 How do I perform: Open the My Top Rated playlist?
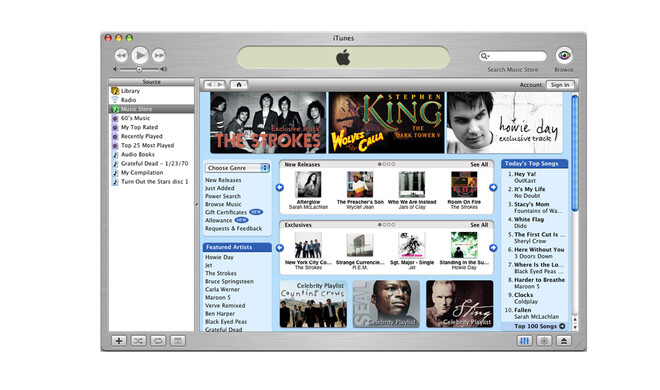pyautogui.click(x=152, y=127)
